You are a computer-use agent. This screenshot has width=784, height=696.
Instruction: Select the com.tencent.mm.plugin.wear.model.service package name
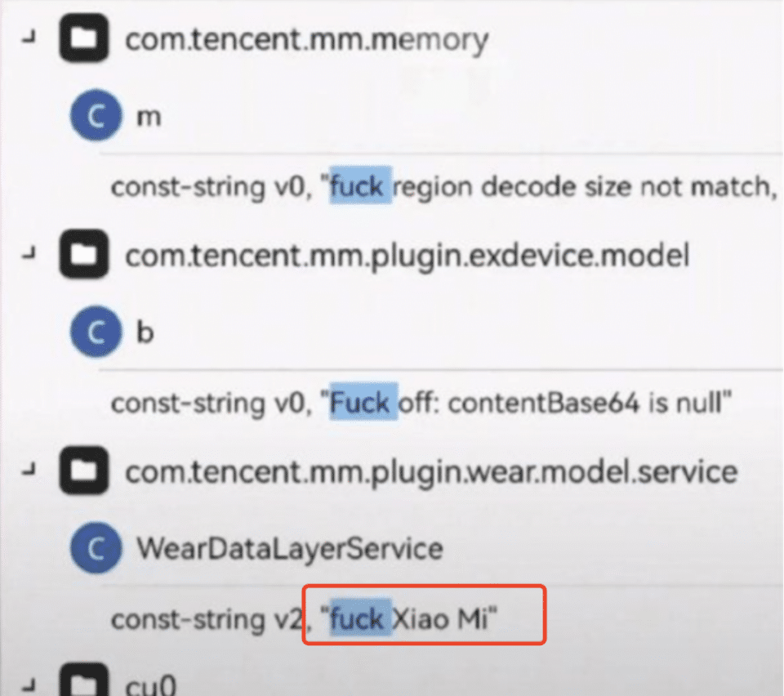pyautogui.click(x=431, y=473)
